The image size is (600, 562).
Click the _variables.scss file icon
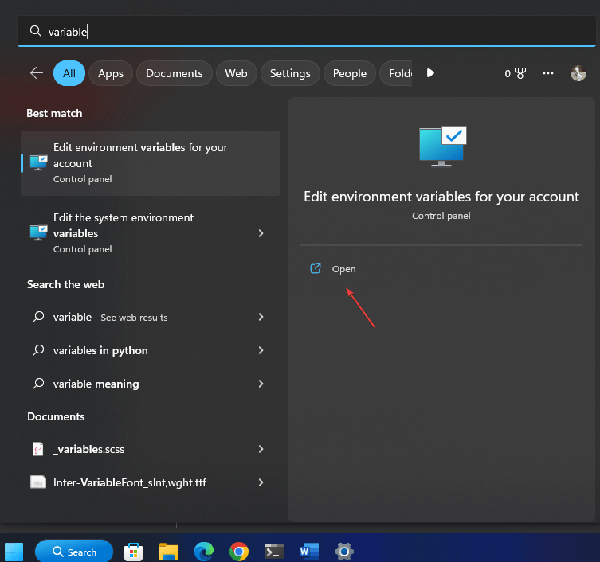point(38,449)
